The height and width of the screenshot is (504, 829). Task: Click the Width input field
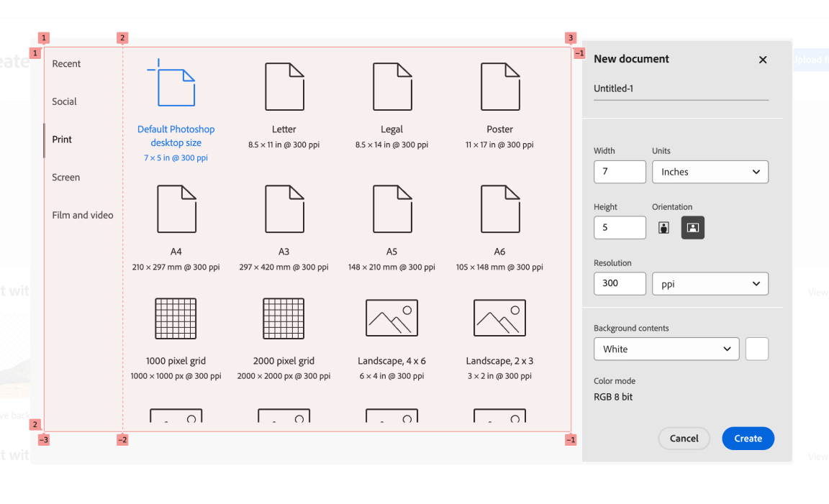click(x=620, y=172)
